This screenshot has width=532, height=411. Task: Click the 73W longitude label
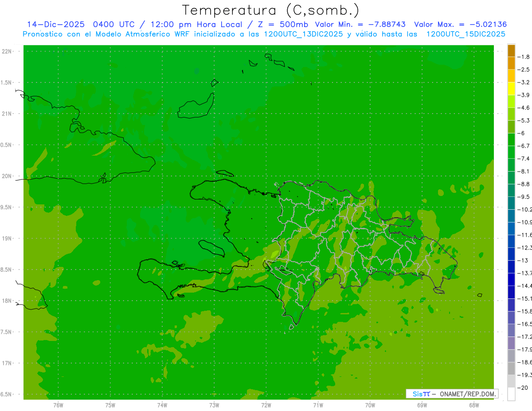pyautogui.click(x=214, y=405)
